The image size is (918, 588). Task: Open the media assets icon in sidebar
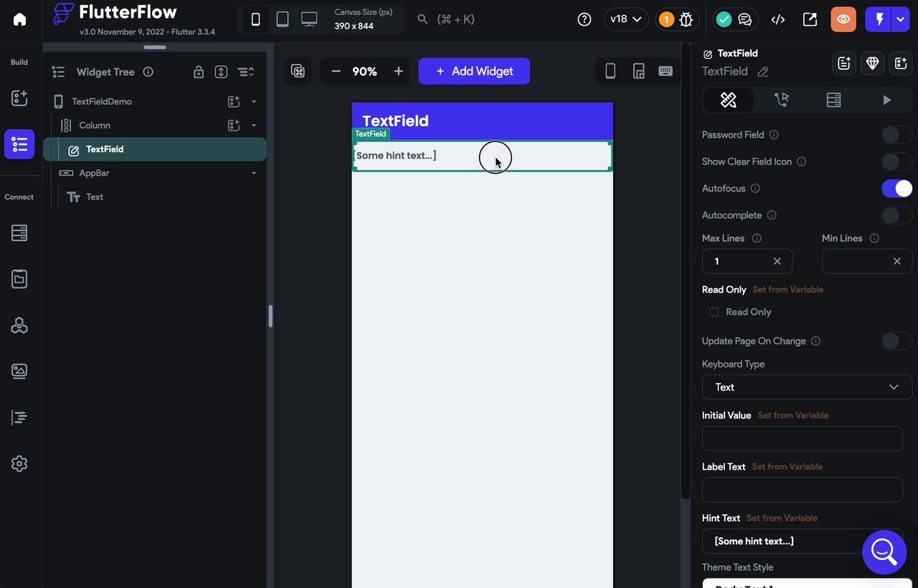pos(19,371)
